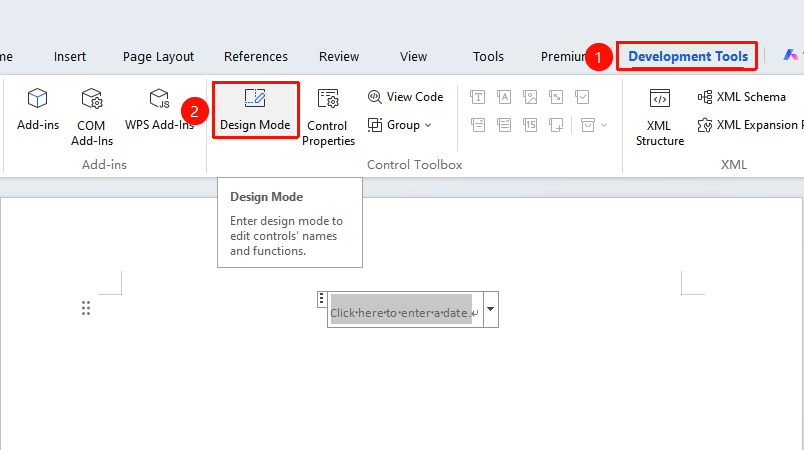Insert a repeating section content control
This screenshot has width=804, height=450.
556,125
